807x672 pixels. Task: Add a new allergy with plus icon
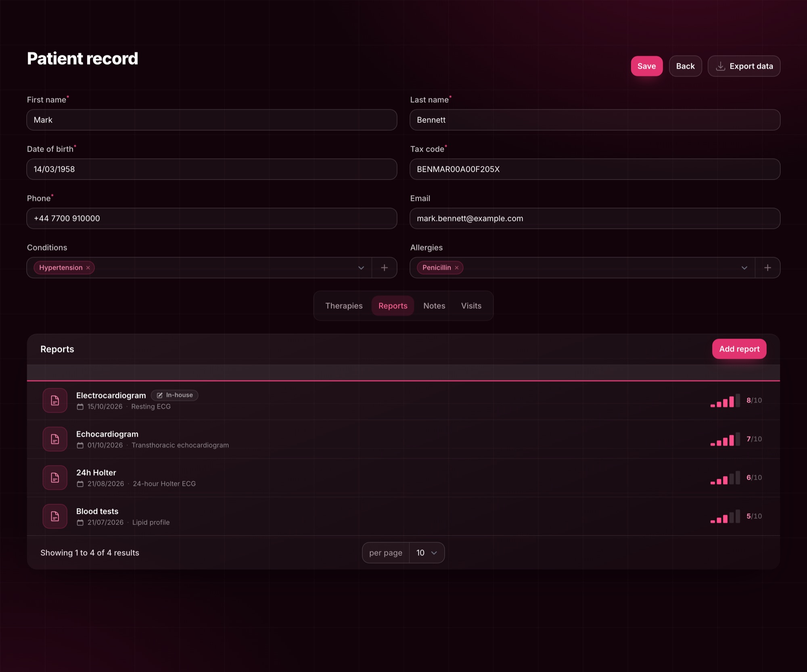click(x=767, y=267)
